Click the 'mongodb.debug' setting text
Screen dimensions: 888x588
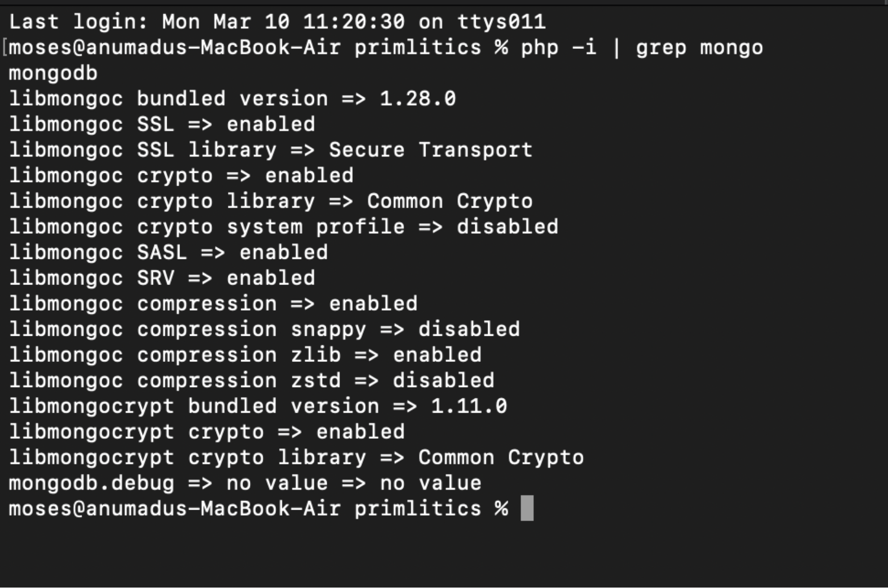(92, 484)
